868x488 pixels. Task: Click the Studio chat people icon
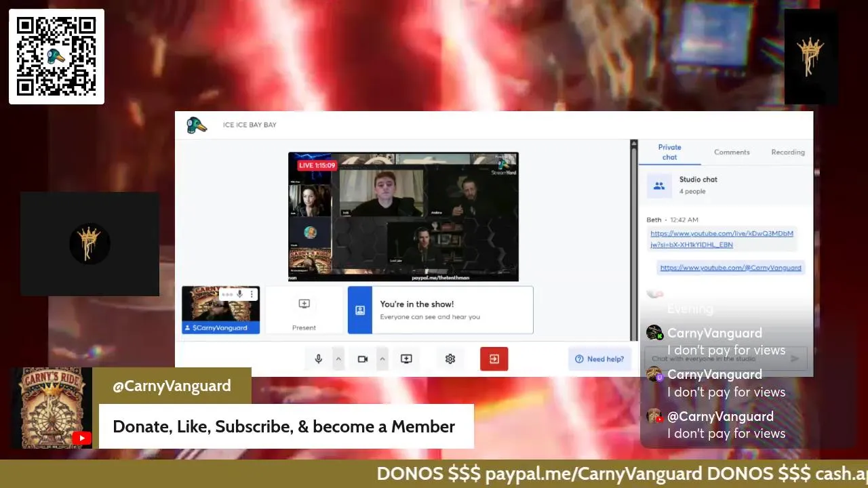coord(659,186)
